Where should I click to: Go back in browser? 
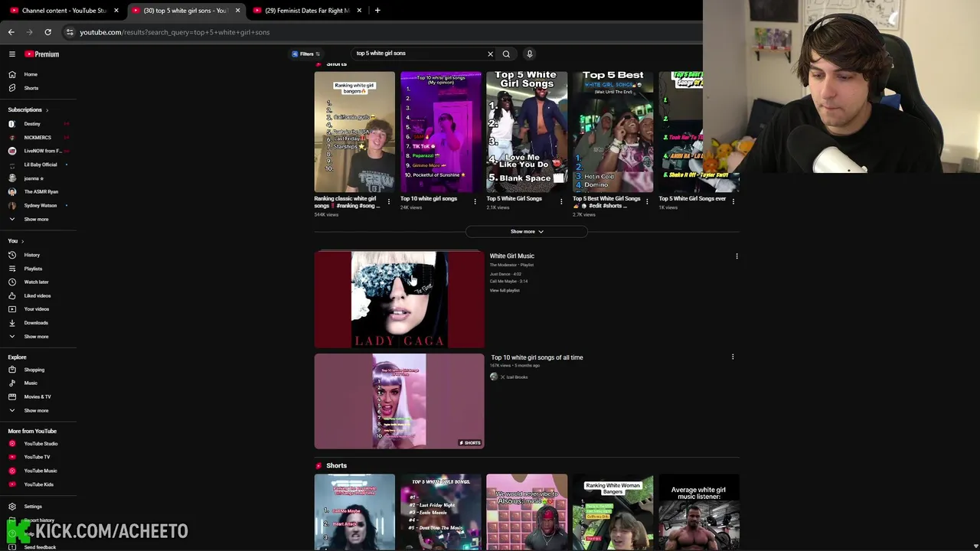pos(11,32)
